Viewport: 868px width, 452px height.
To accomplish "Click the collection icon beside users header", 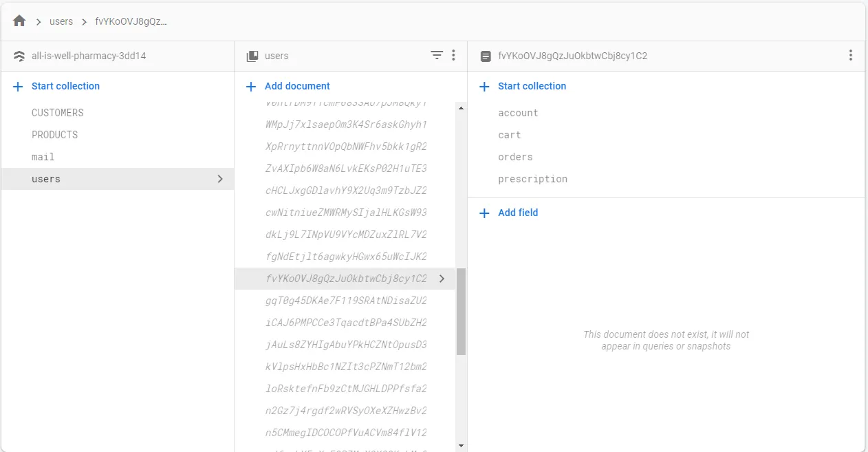I will point(252,56).
